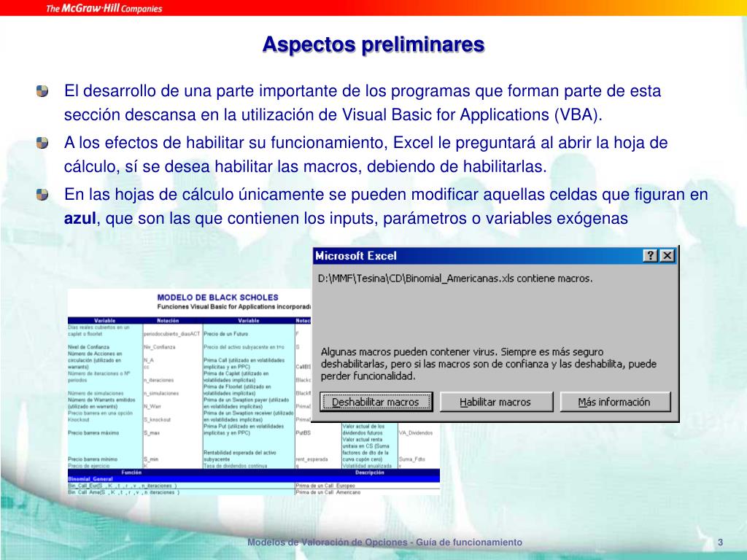Click the file path Binomial_Americanas.xls message
Image resolution: width=747 pixels, height=560 pixels.
click(x=455, y=279)
